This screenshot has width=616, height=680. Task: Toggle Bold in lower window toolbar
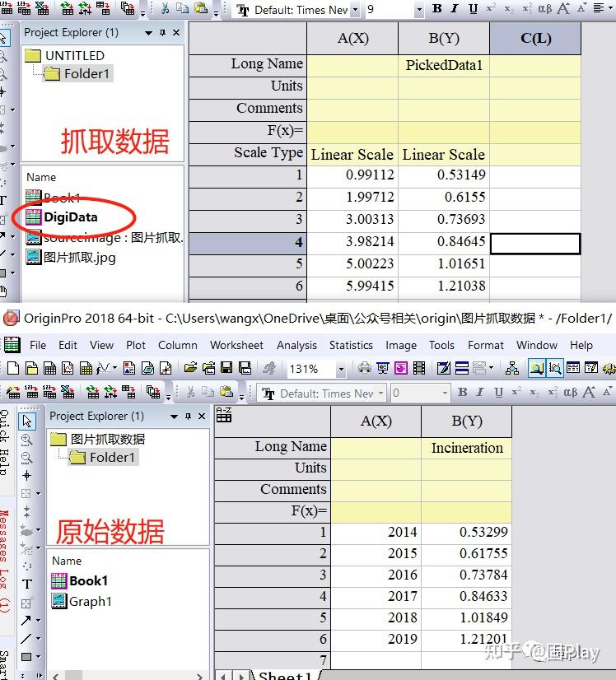coord(463,392)
